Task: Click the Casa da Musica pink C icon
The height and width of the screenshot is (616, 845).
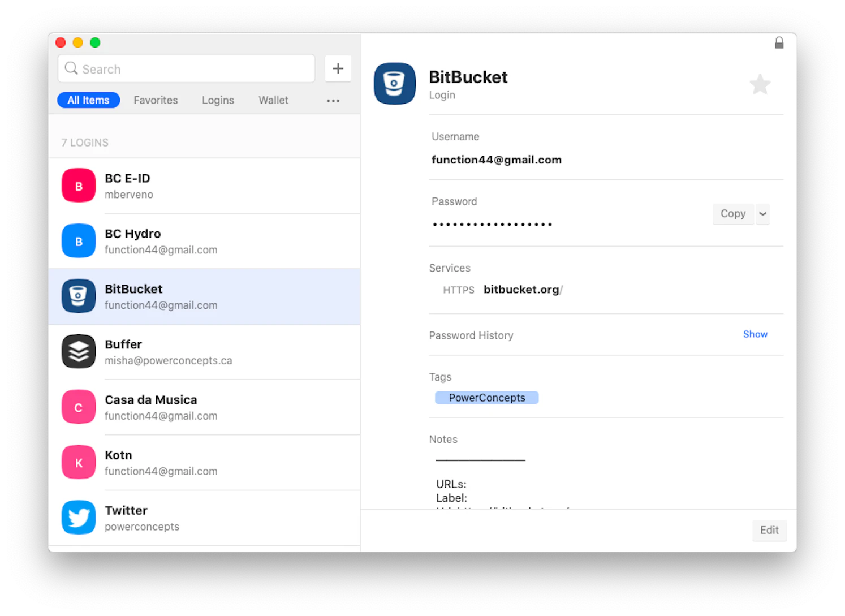Action: 79,407
